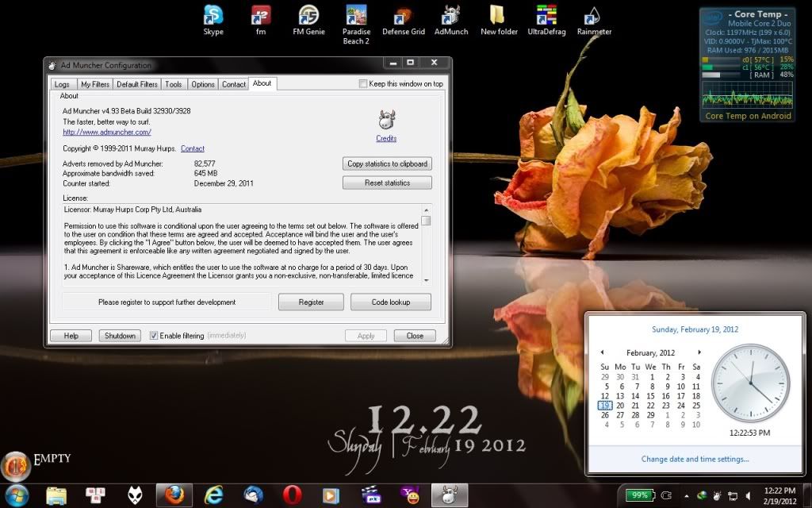This screenshot has width=812, height=508.
Task: Switch to the Logs tab
Action: (x=62, y=84)
